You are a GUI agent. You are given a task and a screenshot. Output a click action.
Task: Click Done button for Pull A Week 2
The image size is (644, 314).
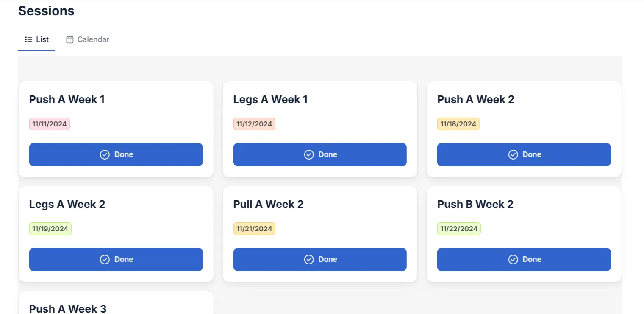point(320,259)
